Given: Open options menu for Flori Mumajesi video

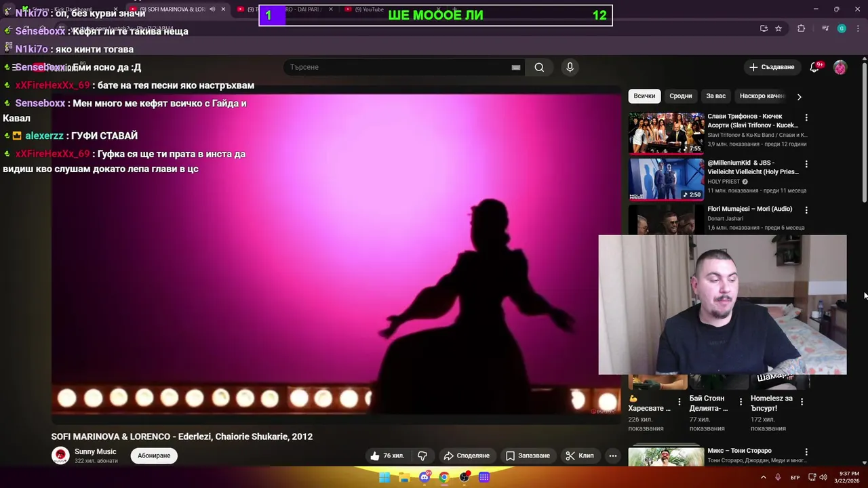Looking at the screenshot, I should point(806,210).
